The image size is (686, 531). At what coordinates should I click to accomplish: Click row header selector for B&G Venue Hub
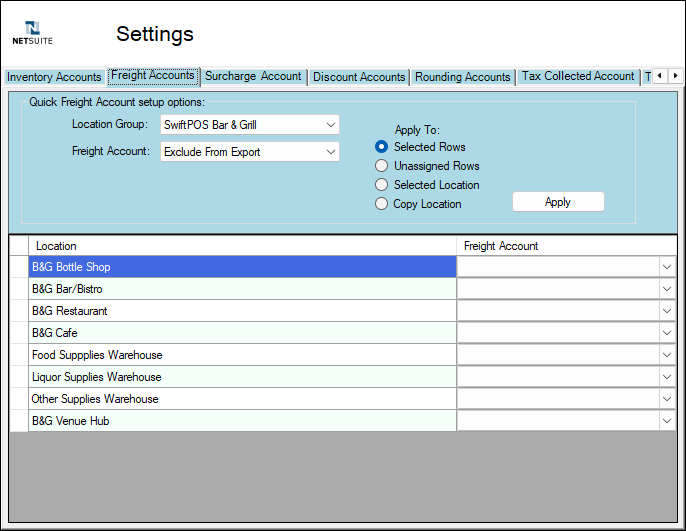(19, 421)
